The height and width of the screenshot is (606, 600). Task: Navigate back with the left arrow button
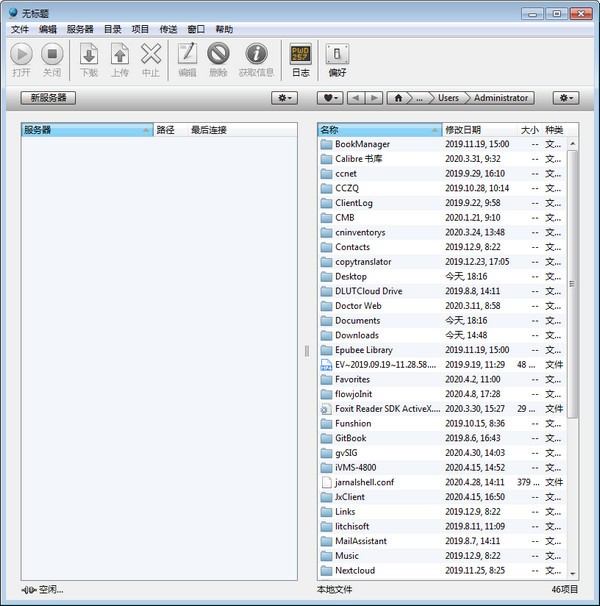356,98
